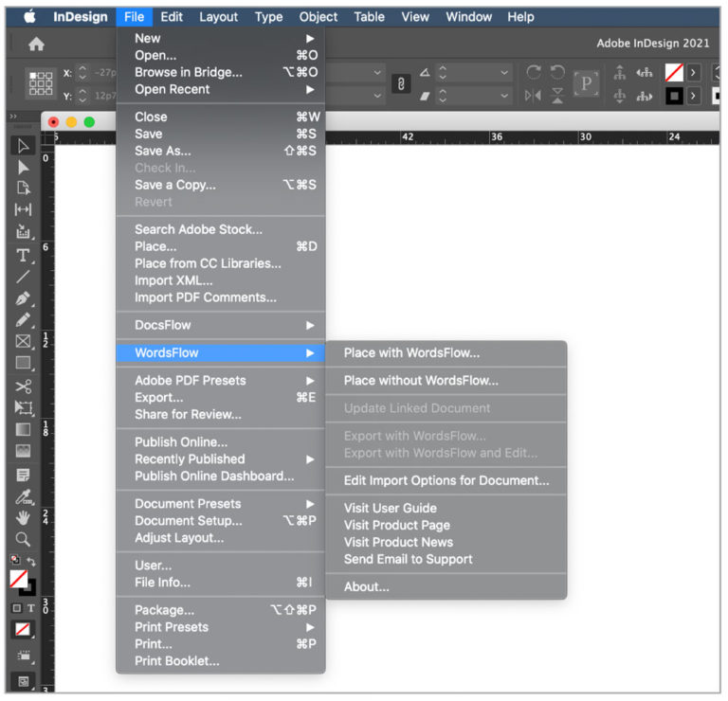Image resolution: width=728 pixels, height=701 pixels.
Task: Click Visit Product News
Action: [446, 543]
